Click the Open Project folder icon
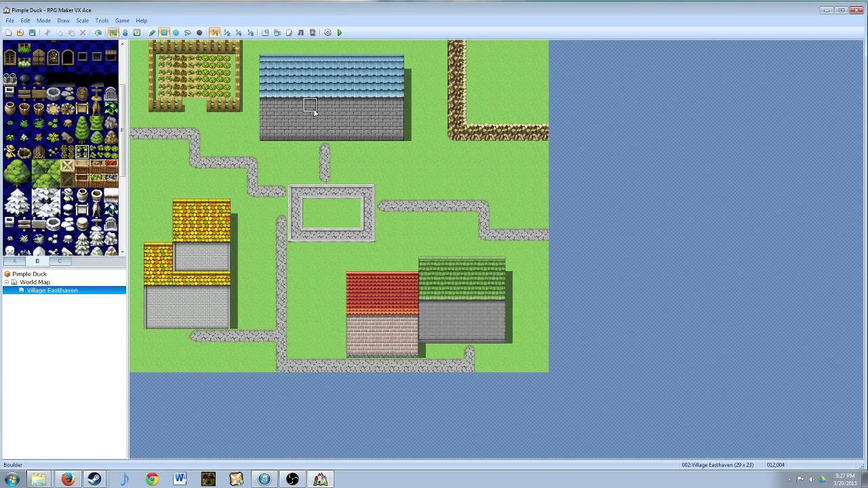This screenshot has width=868, height=488. point(20,33)
